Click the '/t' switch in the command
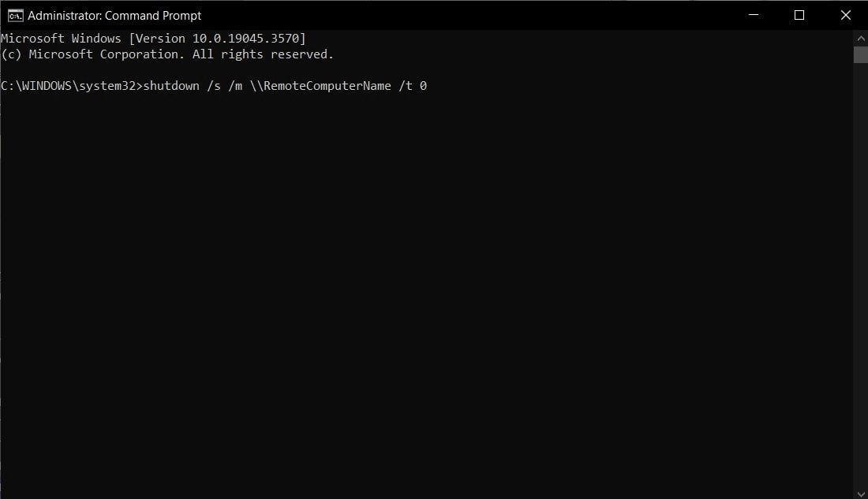Image resolution: width=868 pixels, height=499 pixels. tap(406, 85)
